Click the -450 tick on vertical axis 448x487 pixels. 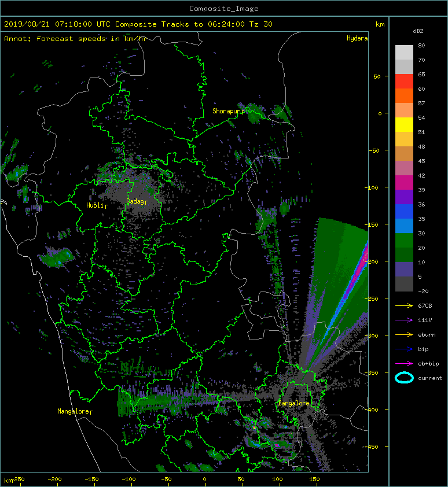coord(372,447)
